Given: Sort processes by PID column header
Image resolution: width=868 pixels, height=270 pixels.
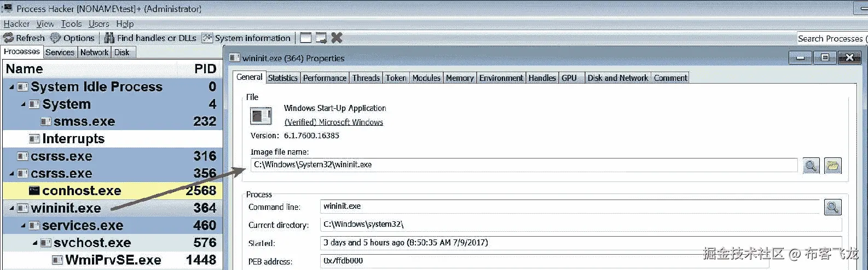Looking at the screenshot, I should click(x=200, y=69).
